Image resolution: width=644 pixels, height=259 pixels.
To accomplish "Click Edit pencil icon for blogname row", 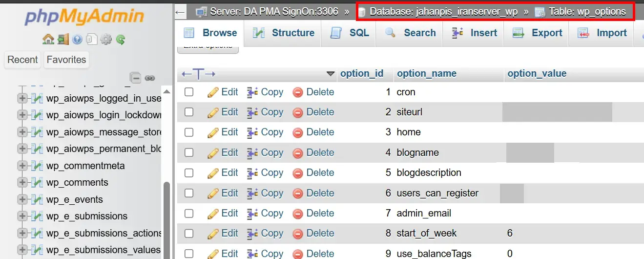I will point(212,152).
